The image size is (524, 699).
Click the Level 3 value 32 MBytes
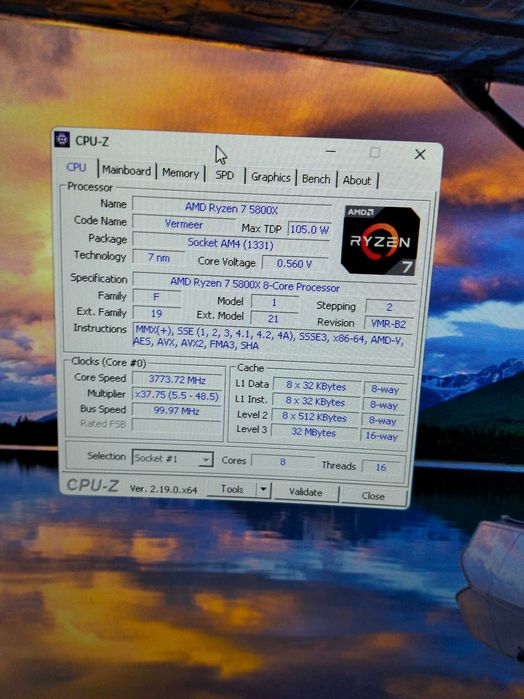tap(314, 432)
